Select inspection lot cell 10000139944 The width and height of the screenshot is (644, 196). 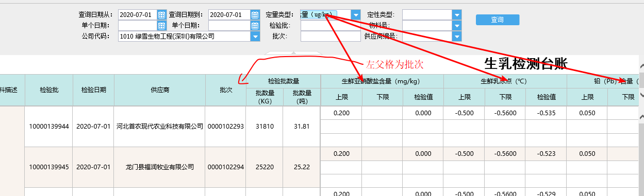(49, 127)
